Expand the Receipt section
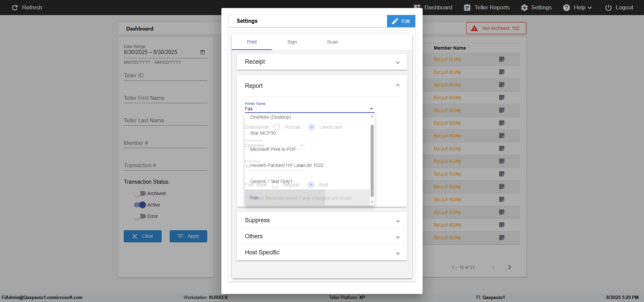The height and width of the screenshot is (302, 644). click(322, 62)
